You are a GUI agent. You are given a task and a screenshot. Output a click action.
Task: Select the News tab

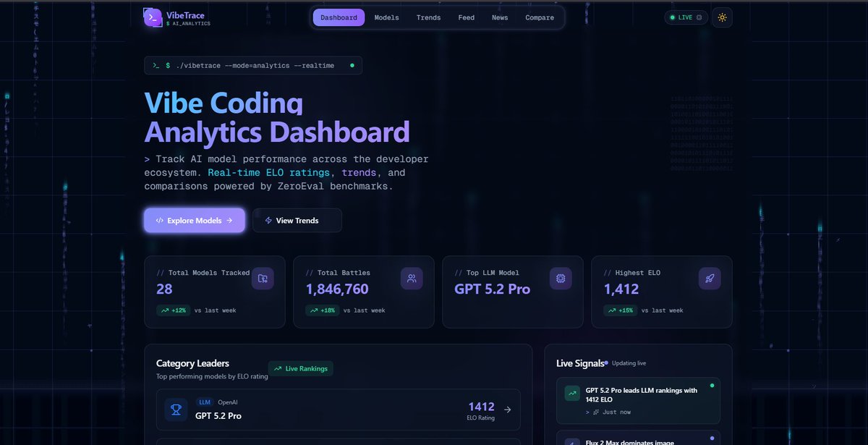click(500, 17)
